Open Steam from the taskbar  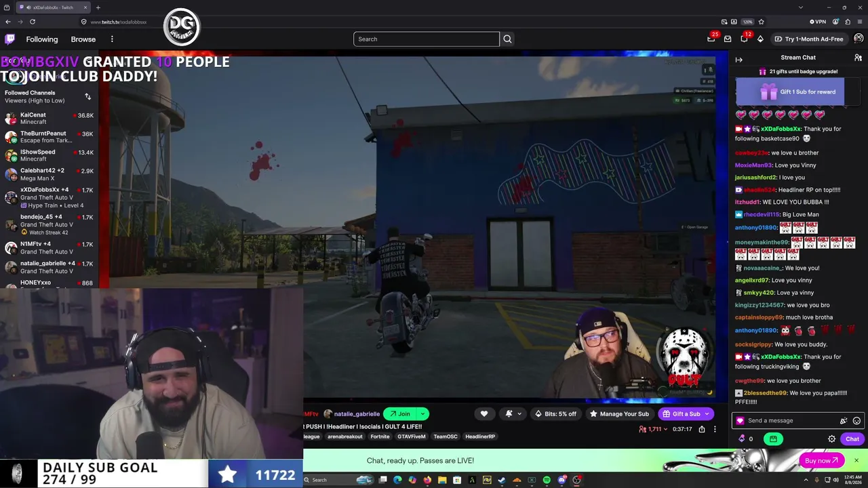(502, 481)
